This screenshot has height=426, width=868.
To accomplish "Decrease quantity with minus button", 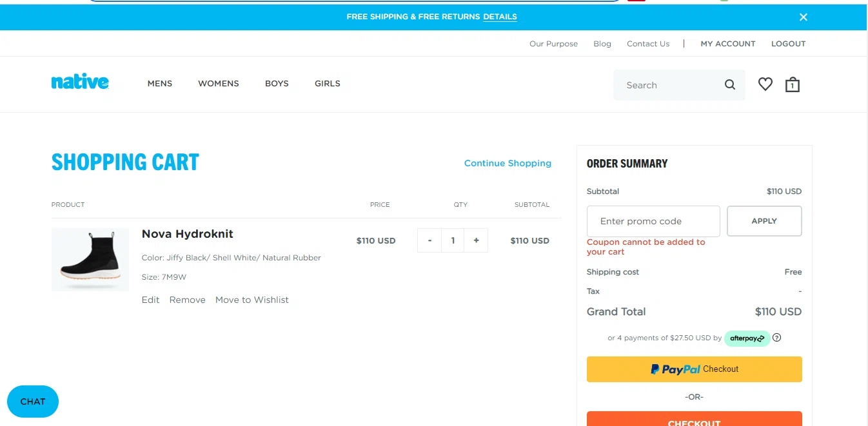I will 429,240.
